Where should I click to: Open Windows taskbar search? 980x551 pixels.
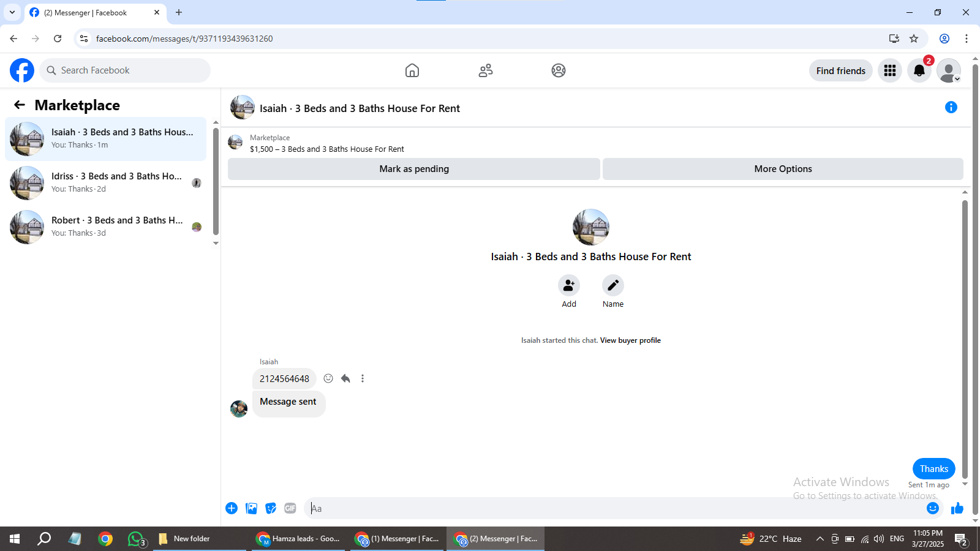pyautogui.click(x=44, y=539)
